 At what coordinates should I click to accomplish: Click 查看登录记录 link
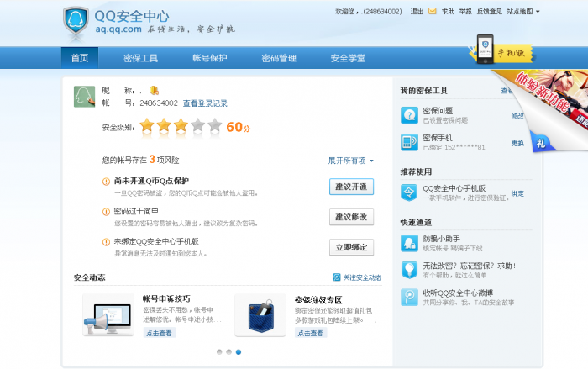pyautogui.click(x=205, y=103)
